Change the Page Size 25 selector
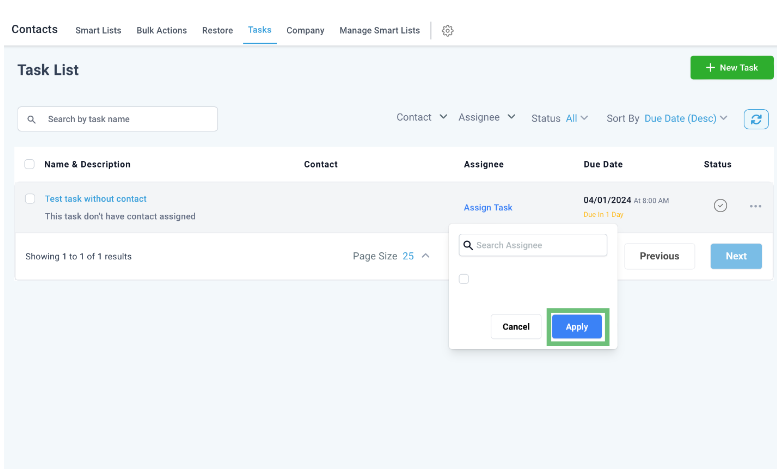 click(x=415, y=257)
